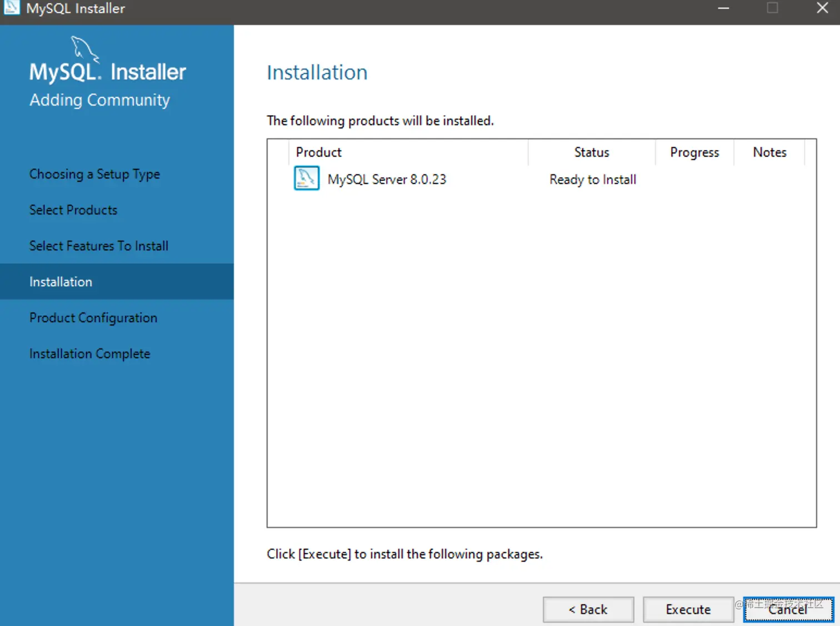Screen dimensions: 840x626
Task: Click the MySQL Server 8.0.23 product icon
Action: [x=306, y=178]
